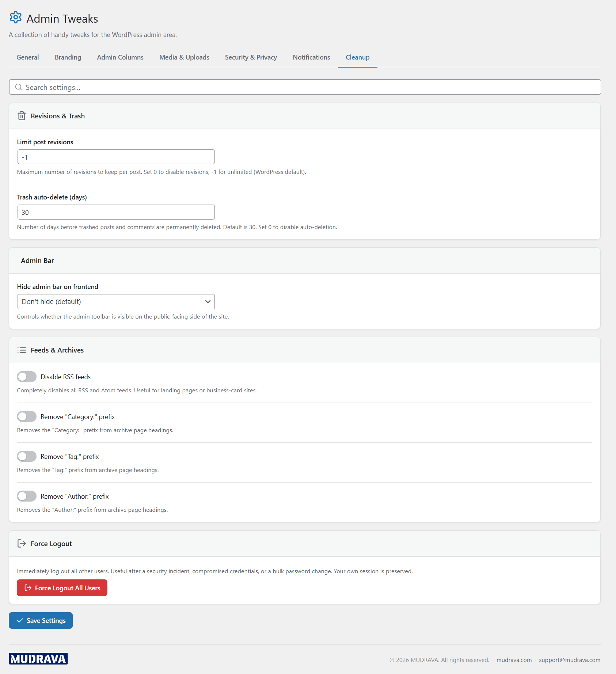The height and width of the screenshot is (674, 616).
Task: Select the Notifications tab
Action: tap(311, 57)
